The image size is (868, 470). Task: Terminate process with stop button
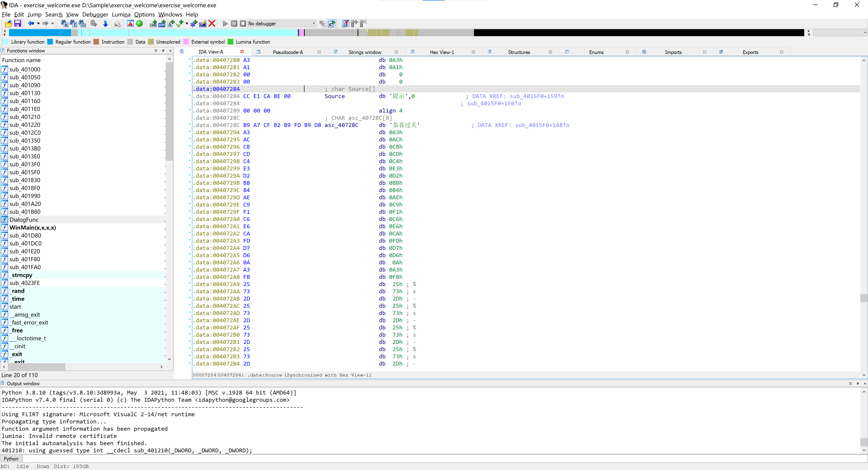point(243,23)
